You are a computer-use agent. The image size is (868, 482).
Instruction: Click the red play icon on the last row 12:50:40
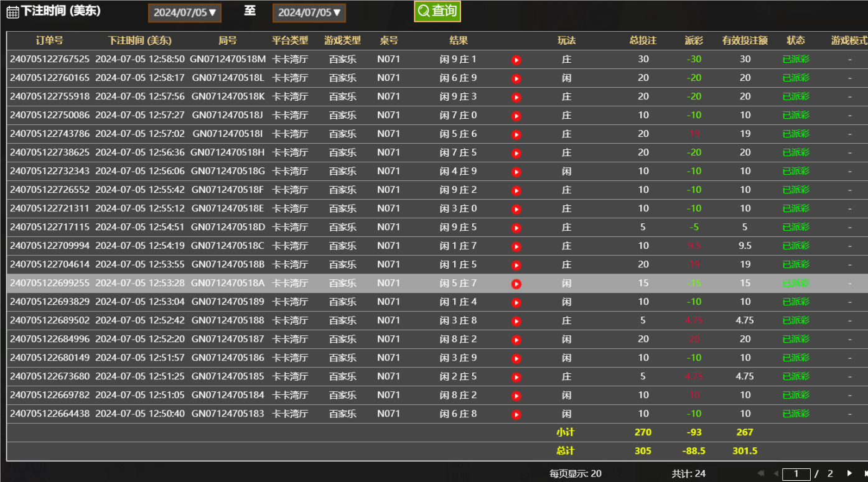516,414
